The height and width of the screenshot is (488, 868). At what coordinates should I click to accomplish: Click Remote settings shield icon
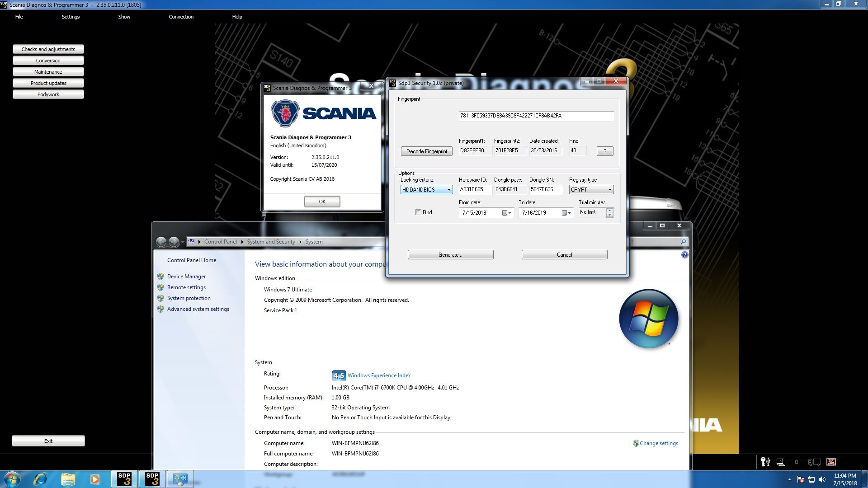point(160,287)
